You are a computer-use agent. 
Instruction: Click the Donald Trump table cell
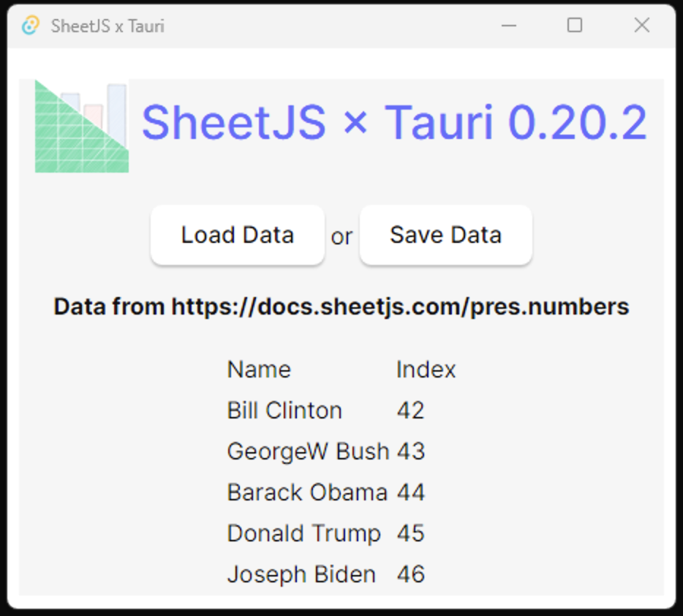[303, 533]
